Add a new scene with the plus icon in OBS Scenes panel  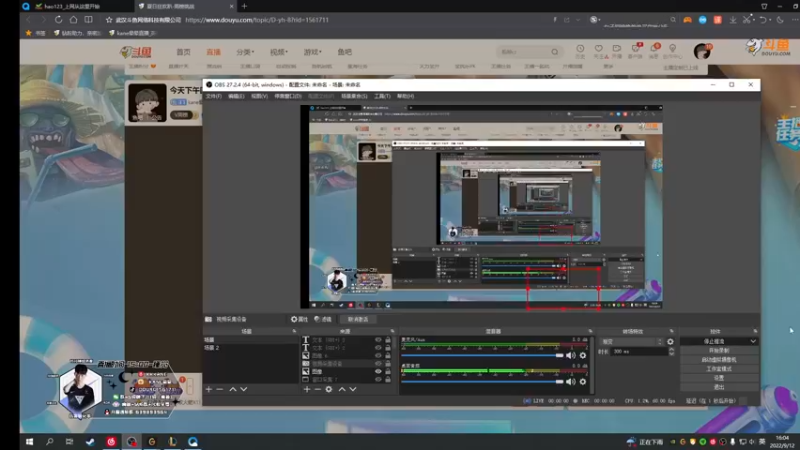[209, 389]
